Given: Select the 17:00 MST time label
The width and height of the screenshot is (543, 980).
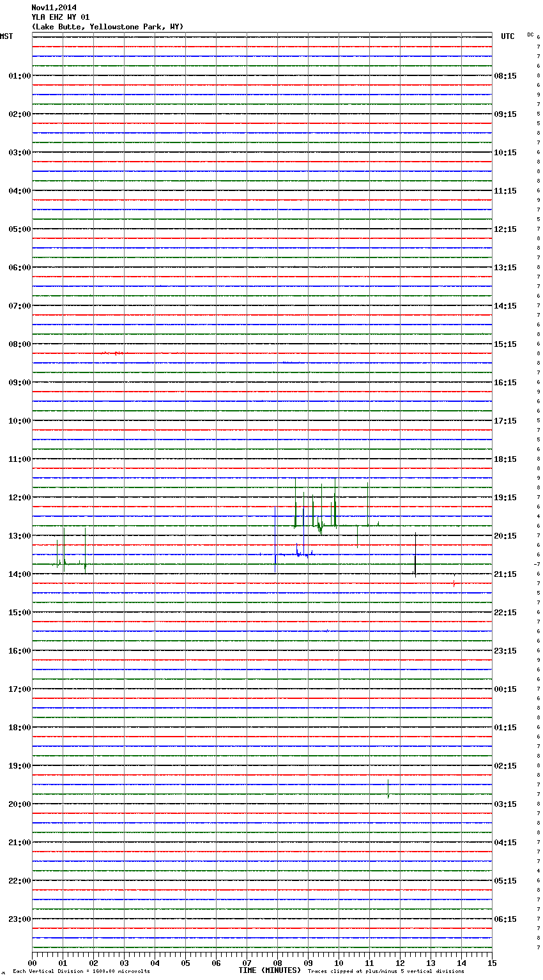Looking at the screenshot, I should coord(19,689).
